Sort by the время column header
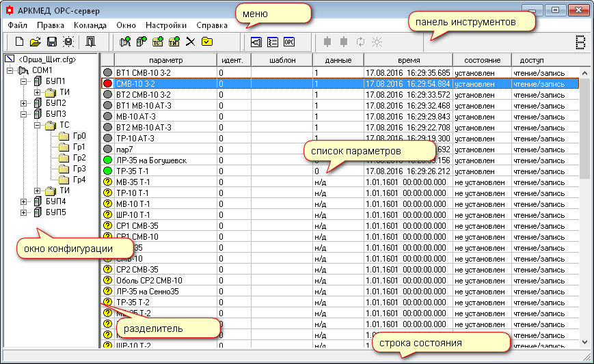 (408, 60)
